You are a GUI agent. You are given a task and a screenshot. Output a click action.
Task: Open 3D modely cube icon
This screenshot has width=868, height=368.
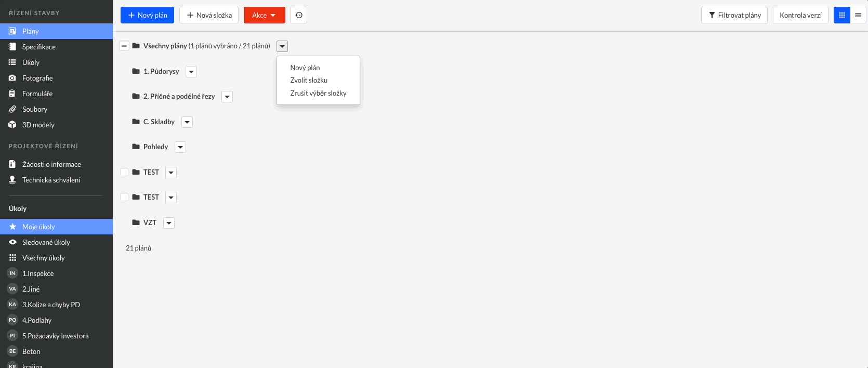pos(12,125)
